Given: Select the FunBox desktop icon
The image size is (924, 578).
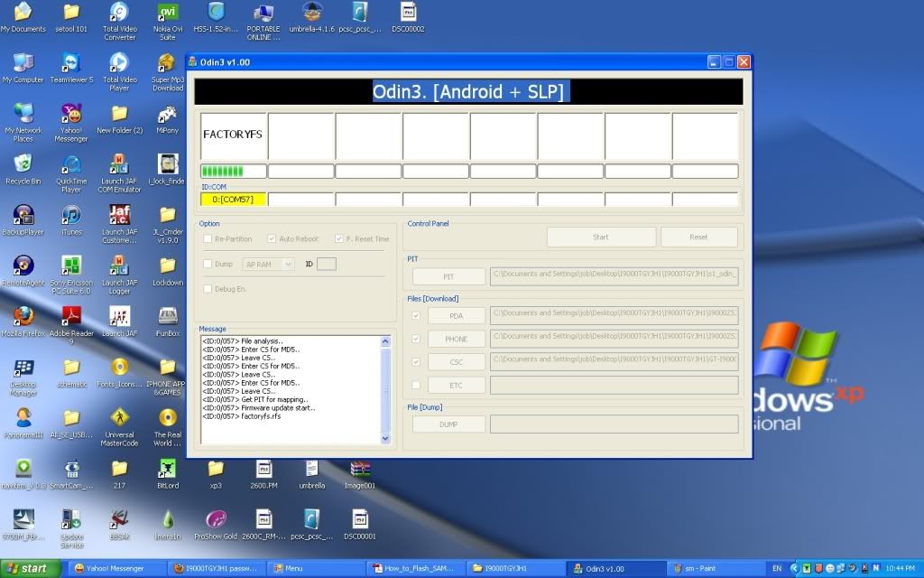Looking at the screenshot, I should (x=168, y=322).
